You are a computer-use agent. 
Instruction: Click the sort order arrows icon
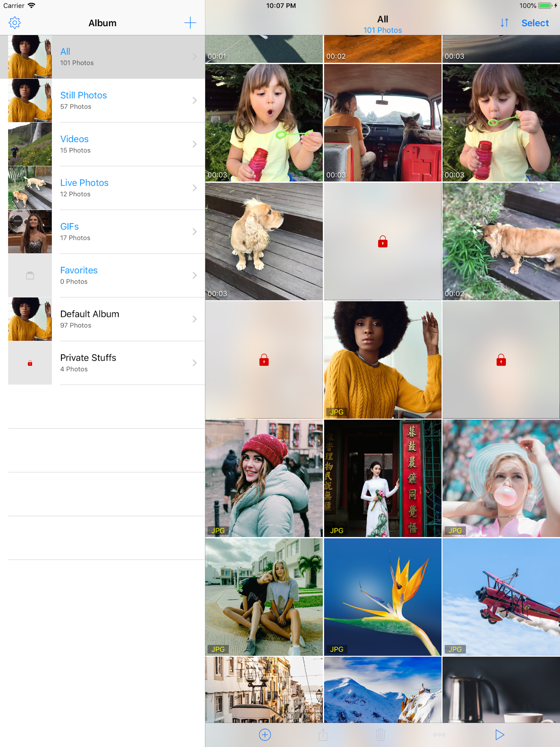coord(504,23)
